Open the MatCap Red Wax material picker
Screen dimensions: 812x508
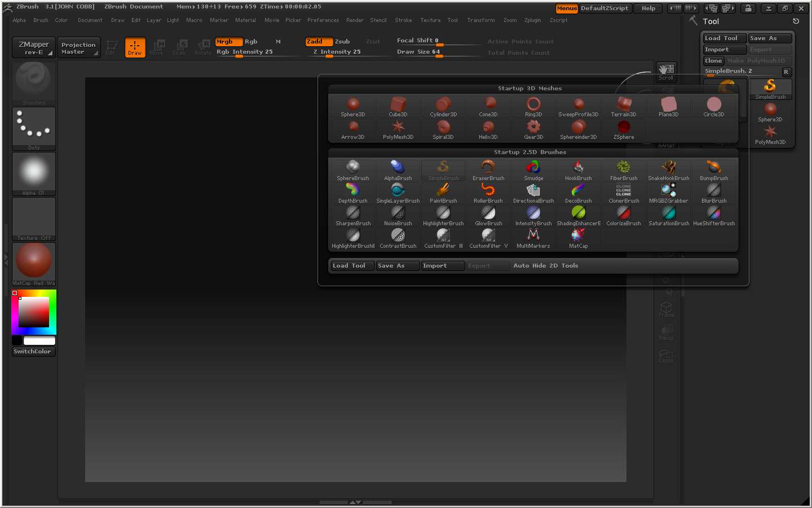coord(34,263)
